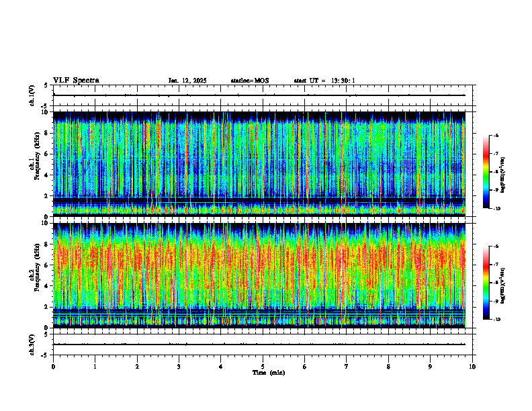Click the "-7" tick on ch.2 colorbar
This screenshot has height=411, width=532.
pos(496,265)
